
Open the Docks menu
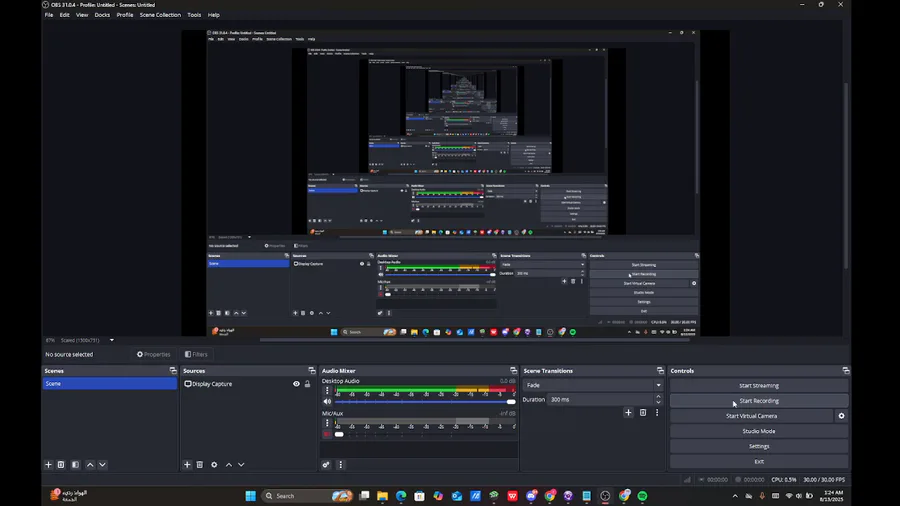102,15
